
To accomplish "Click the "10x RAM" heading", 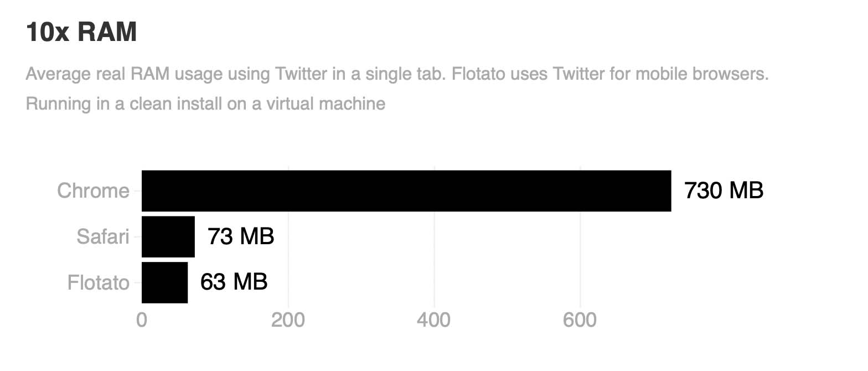I will click(x=81, y=32).
